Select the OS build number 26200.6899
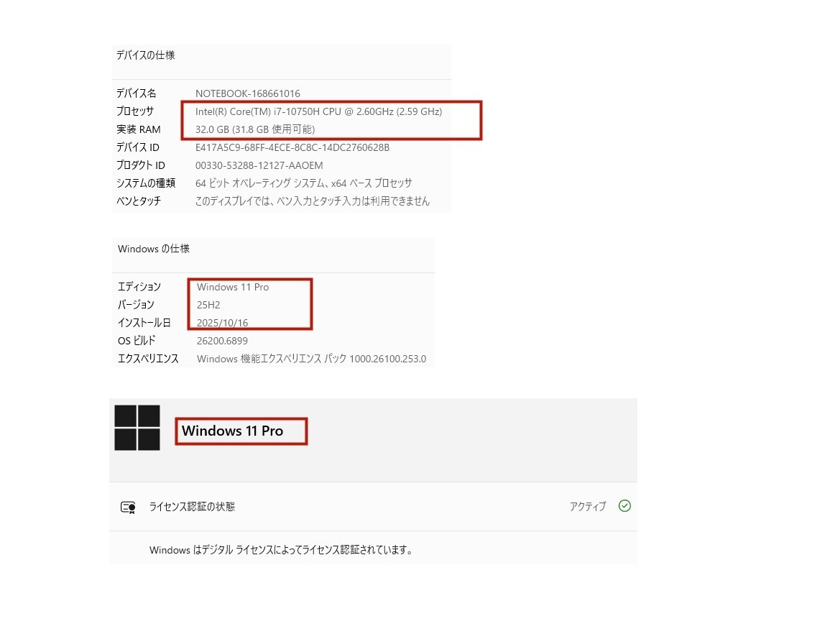 coord(222,341)
